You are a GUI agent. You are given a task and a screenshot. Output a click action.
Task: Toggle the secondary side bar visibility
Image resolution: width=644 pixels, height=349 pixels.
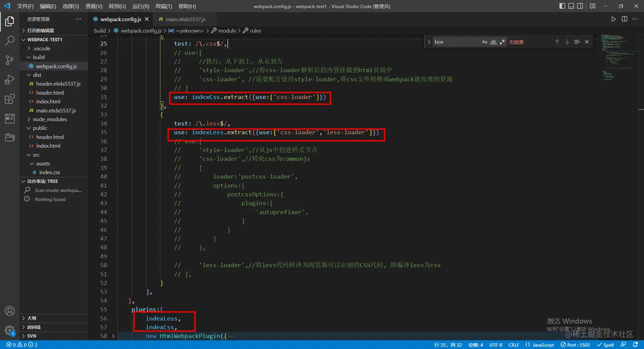pyautogui.click(x=580, y=6)
